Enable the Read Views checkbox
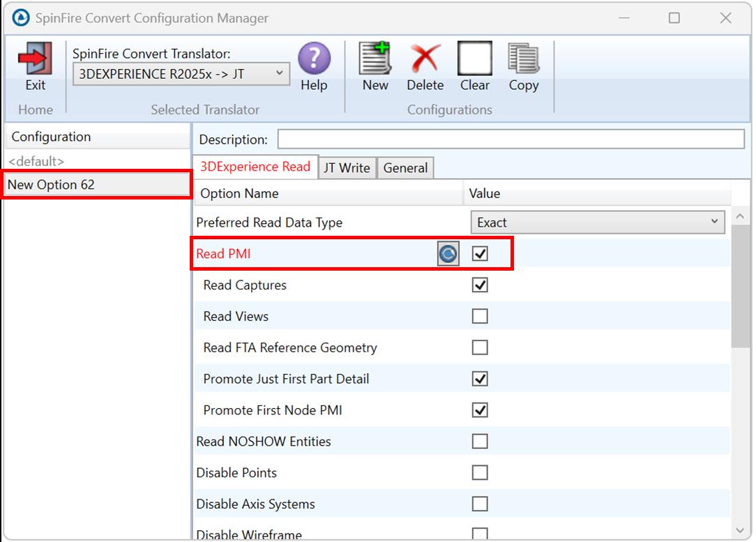The height and width of the screenshot is (542, 756). pos(480,316)
